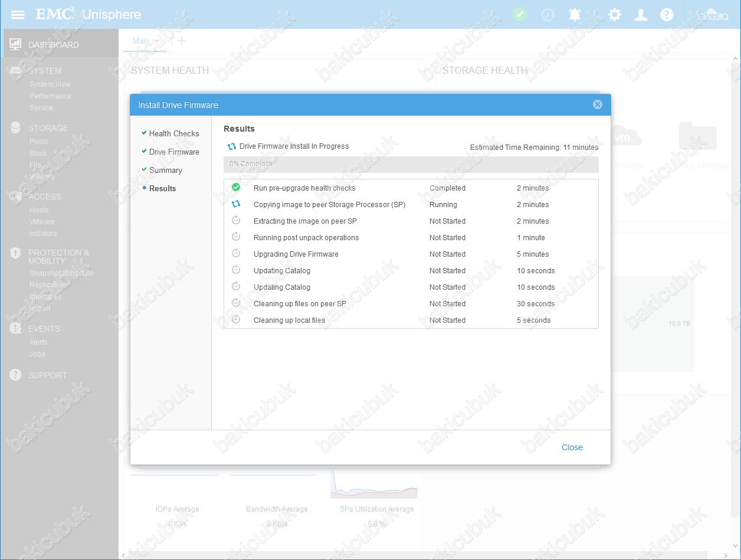Click the 0% Complete progress bar
This screenshot has height=560, width=741.
tap(411, 164)
